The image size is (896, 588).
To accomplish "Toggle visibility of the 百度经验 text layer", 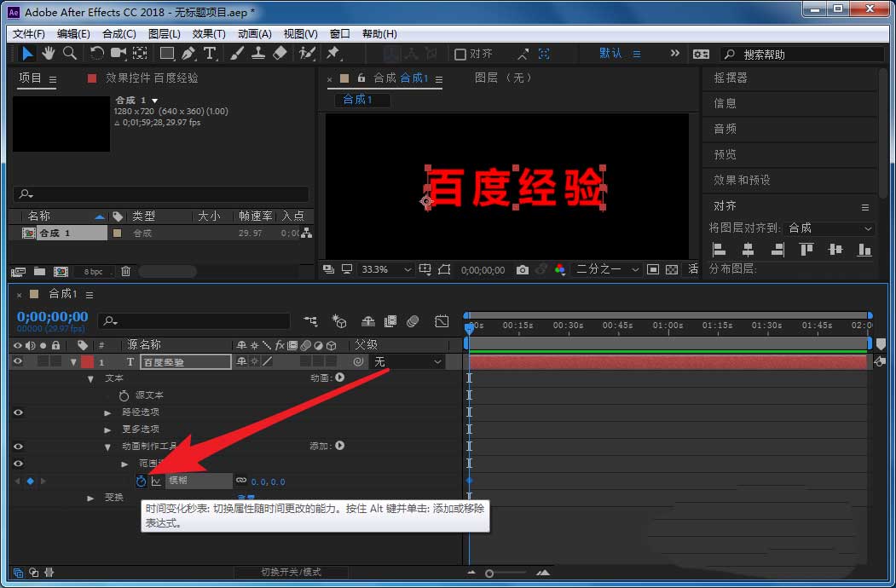I will (x=17, y=361).
